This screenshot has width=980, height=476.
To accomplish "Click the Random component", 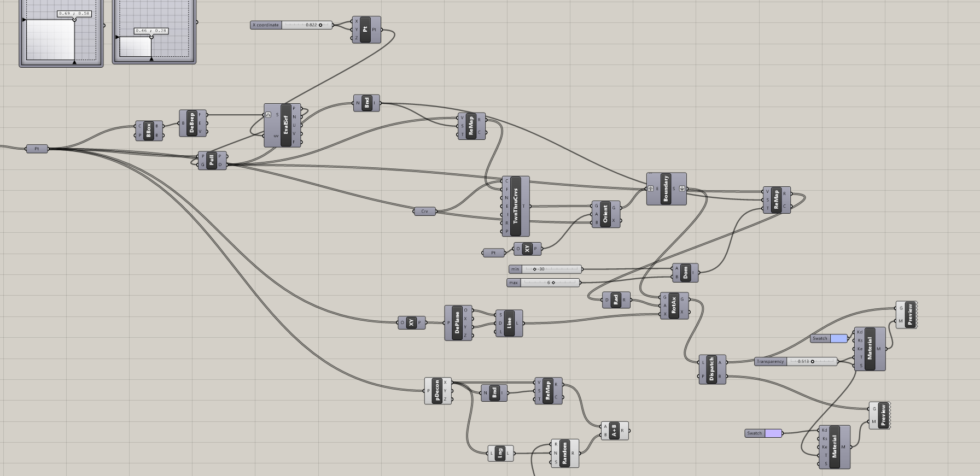I will 565,453.
